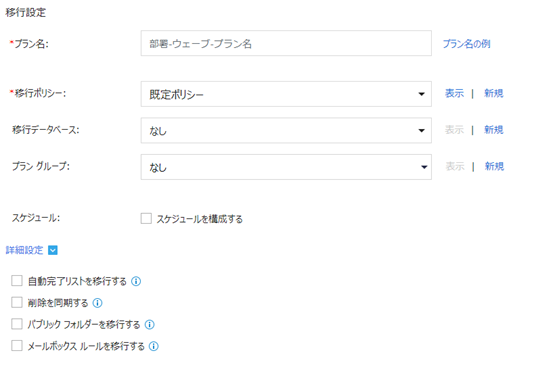Click 新規 link for 移行データベース
534x391 pixels.
point(493,129)
